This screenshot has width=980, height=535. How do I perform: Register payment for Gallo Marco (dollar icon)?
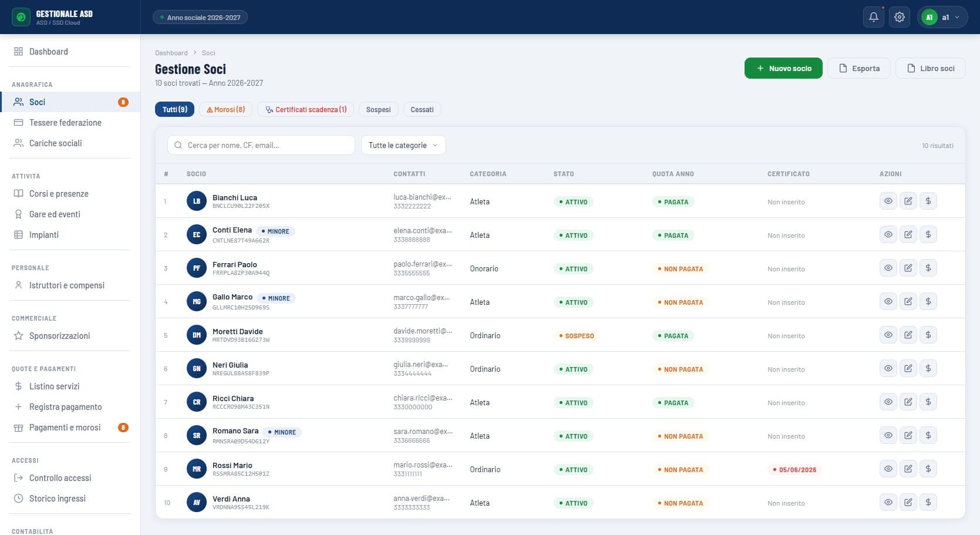click(x=928, y=301)
